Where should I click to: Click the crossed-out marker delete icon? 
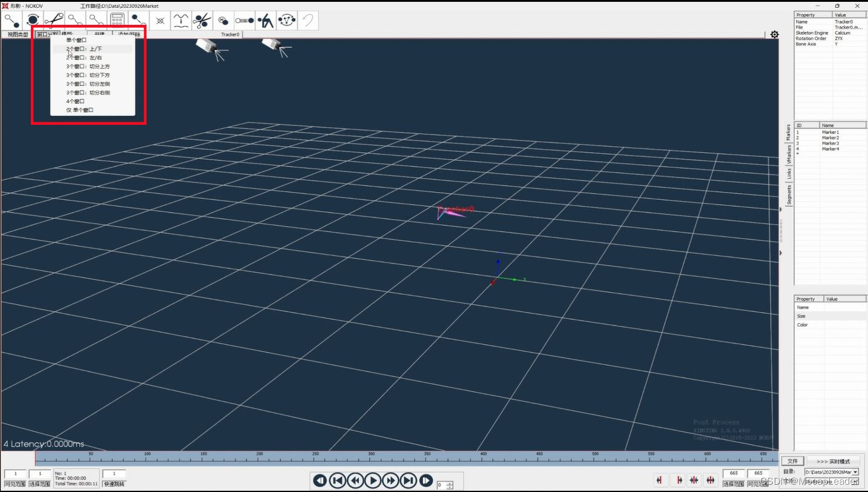pyautogui.click(x=160, y=20)
